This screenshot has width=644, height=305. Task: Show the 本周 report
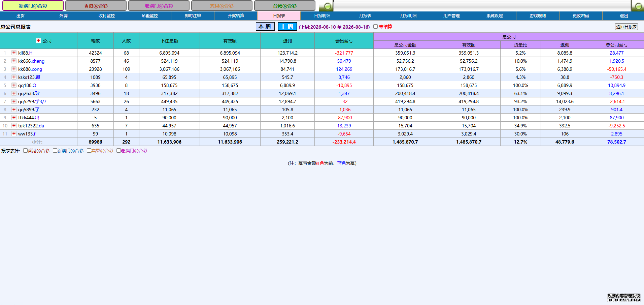(265, 27)
